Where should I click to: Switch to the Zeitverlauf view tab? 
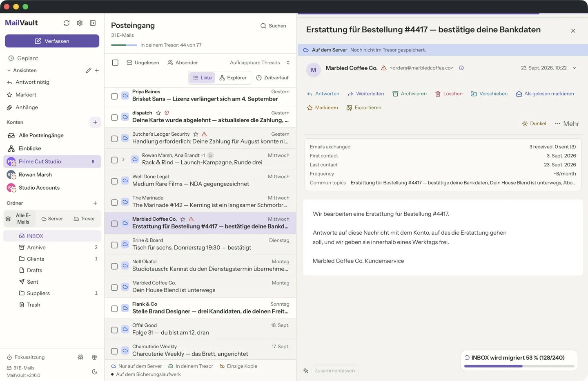(272, 78)
